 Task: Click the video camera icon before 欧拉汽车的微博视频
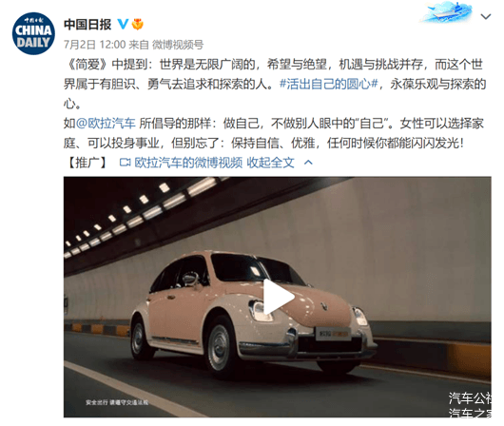125,163
